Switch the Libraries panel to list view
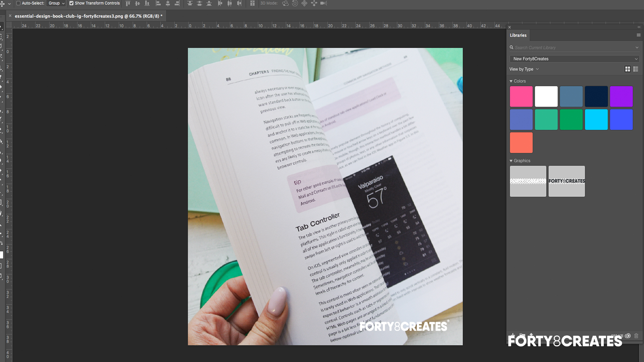The image size is (644, 362). [x=636, y=69]
